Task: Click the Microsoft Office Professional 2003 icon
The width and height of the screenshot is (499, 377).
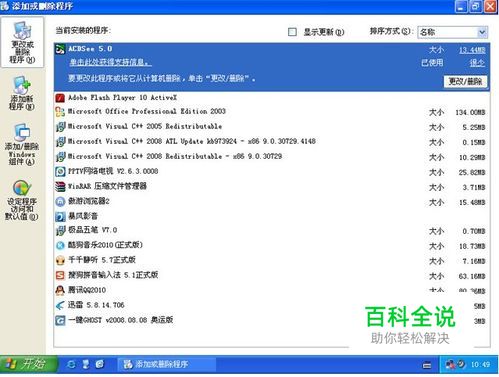Action: (x=60, y=112)
